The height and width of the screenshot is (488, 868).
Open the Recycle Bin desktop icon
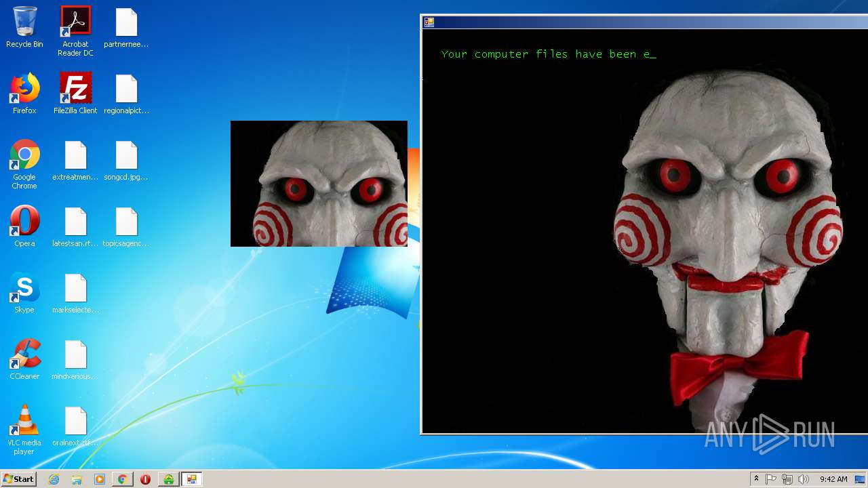[24, 28]
